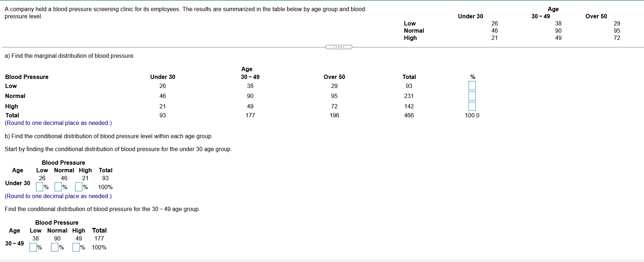Click the 30–49 Low percent box
The width and height of the screenshot is (644, 262).
(33, 247)
